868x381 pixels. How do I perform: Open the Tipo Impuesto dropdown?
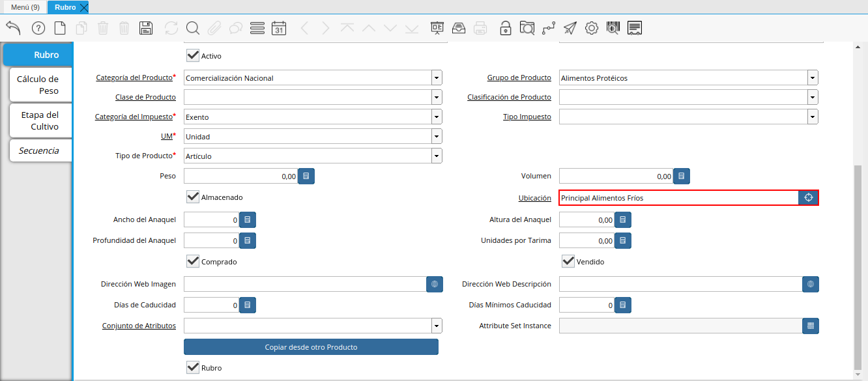[813, 117]
